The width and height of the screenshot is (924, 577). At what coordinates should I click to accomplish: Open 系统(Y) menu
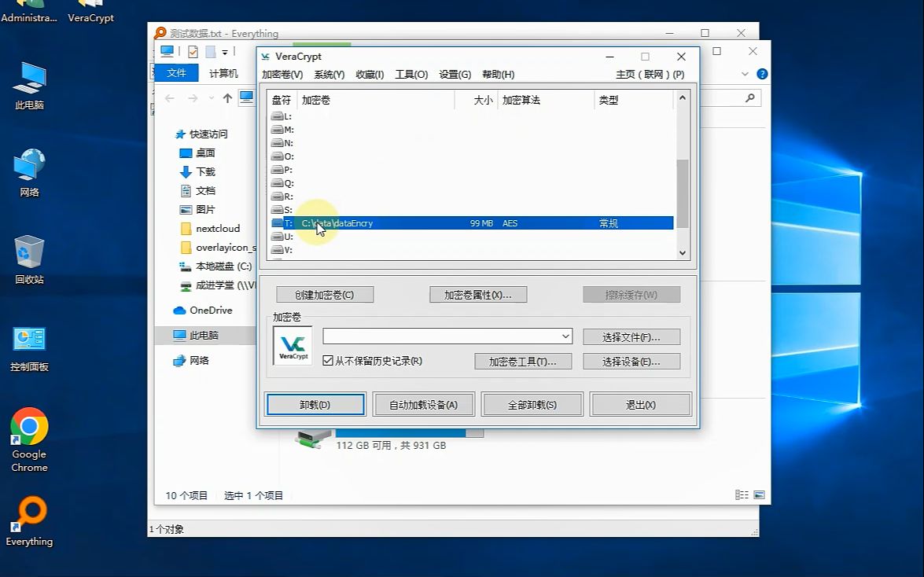(329, 74)
